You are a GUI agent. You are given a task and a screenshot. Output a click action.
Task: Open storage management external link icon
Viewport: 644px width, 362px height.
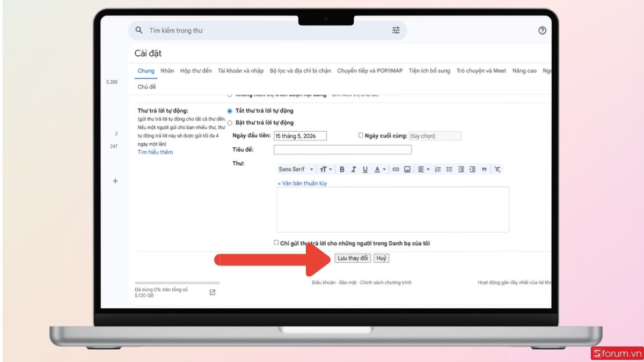(x=213, y=292)
